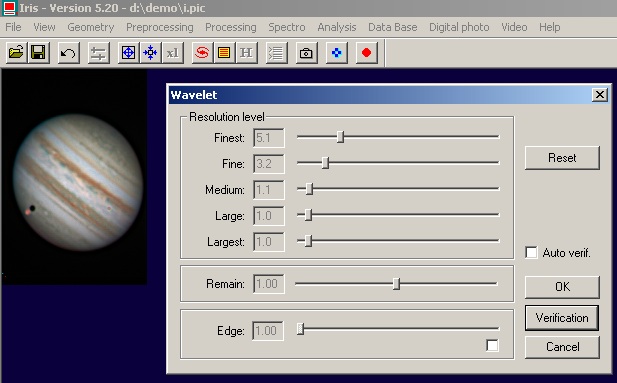617x383 pixels.
Task: Click the blue arrows centering icon
Action: pos(151,53)
